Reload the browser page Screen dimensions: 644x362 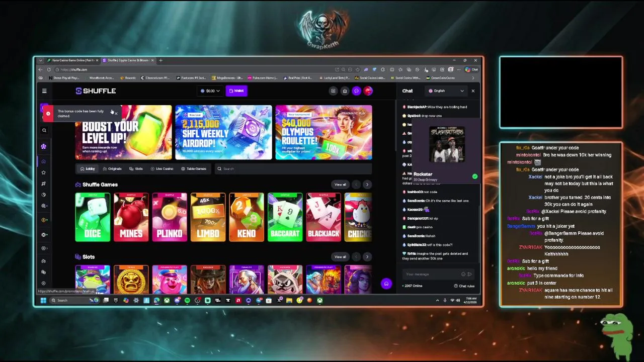point(49,69)
